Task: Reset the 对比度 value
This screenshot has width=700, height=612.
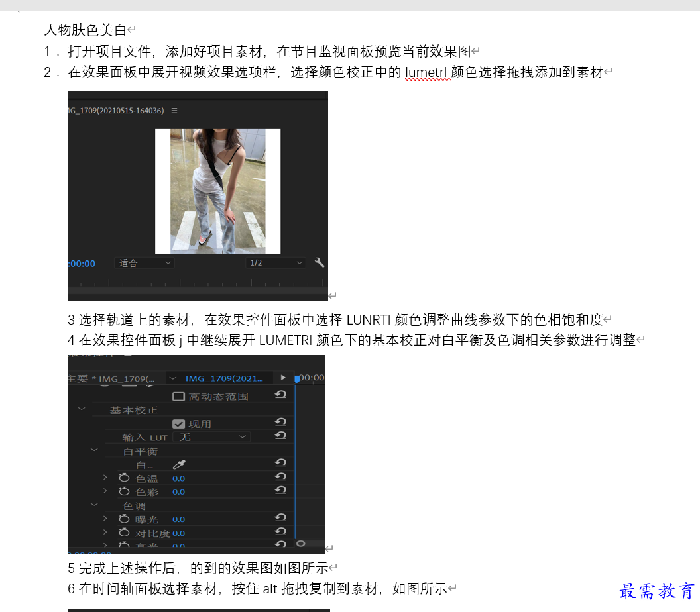Action: [280, 531]
